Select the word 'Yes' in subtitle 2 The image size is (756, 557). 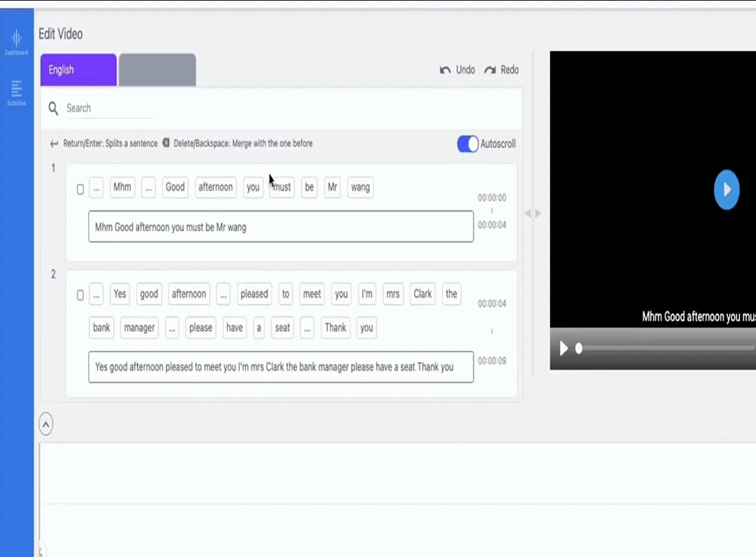click(x=120, y=294)
